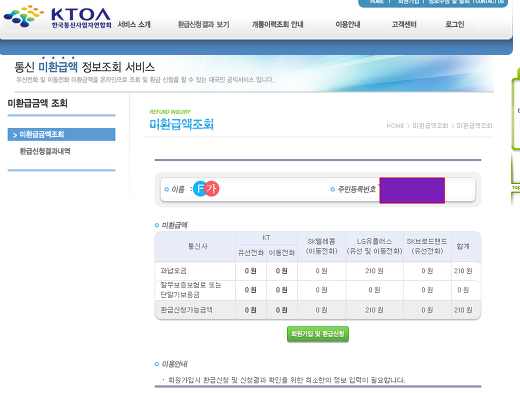Click the blue 미환급액조회 page heading
The width and height of the screenshot is (520, 393).
(x=182, y=124)
